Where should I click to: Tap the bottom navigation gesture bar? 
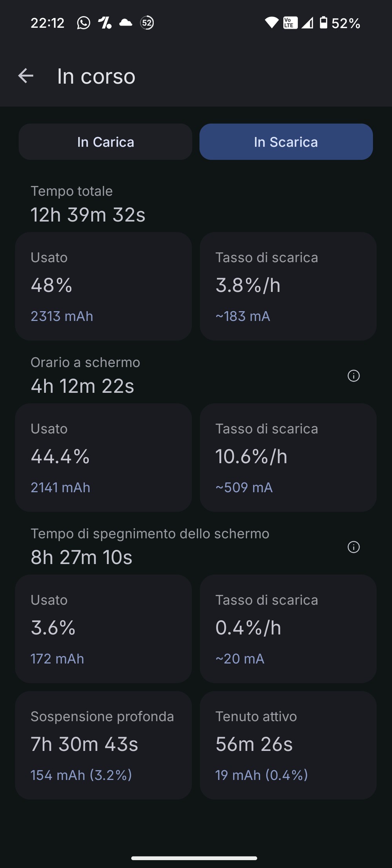pyautogui.click(x=194, y=858)
